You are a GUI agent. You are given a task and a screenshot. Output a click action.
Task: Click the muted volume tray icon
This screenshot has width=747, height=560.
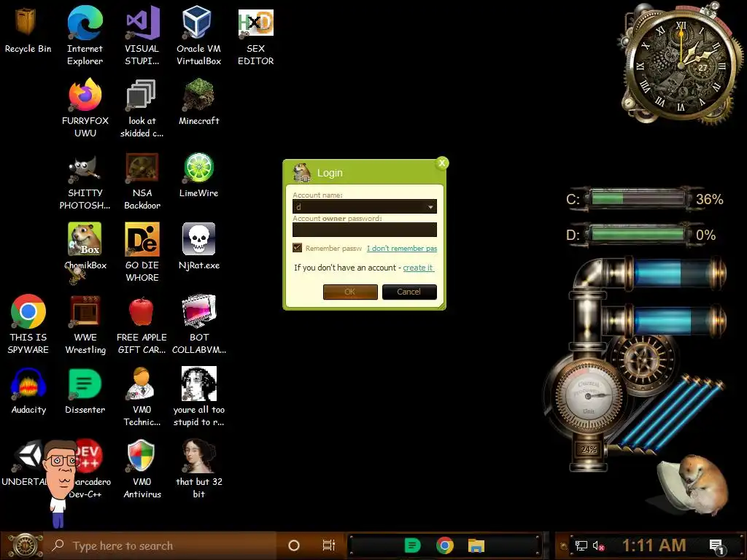599,545
